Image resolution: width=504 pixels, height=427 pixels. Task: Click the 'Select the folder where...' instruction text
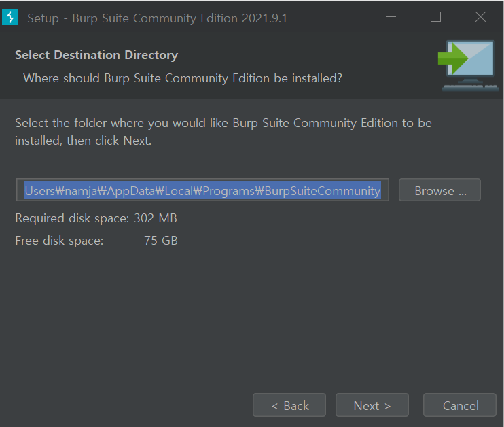223,132
